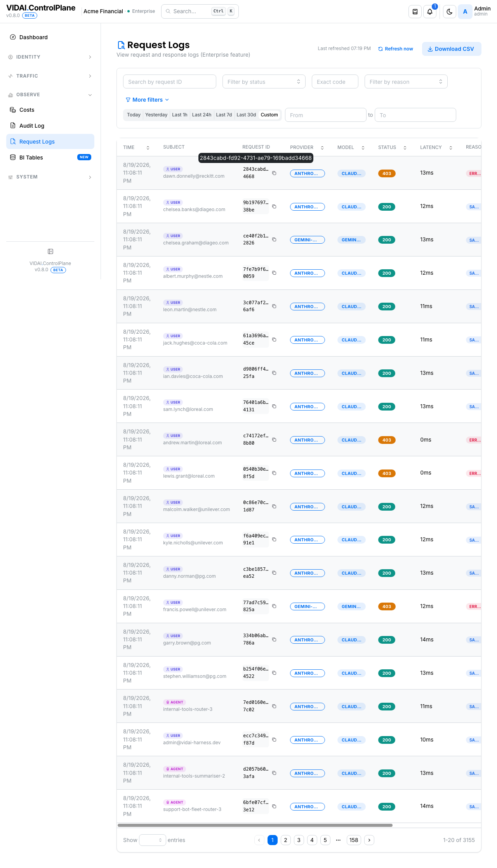Image resolution: width=497 pixels, height=868 pixels.
Task: Expand More filters section
Action: tap(147, 100)
